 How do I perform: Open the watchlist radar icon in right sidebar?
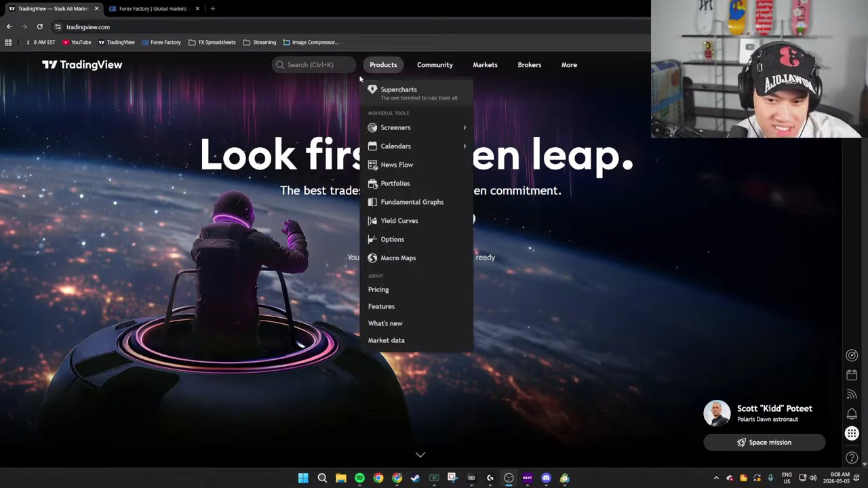click(x=852, y=355)
